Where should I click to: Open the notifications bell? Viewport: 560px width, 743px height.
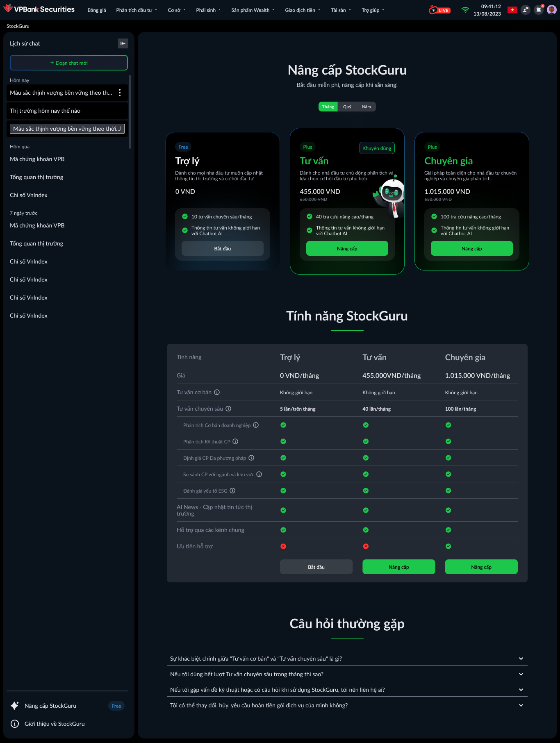(539, 10)
